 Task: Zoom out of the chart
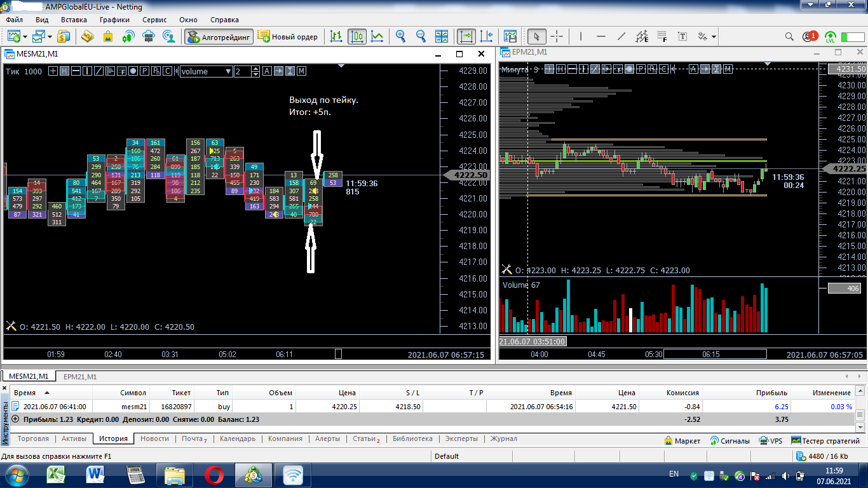point(421,36)
